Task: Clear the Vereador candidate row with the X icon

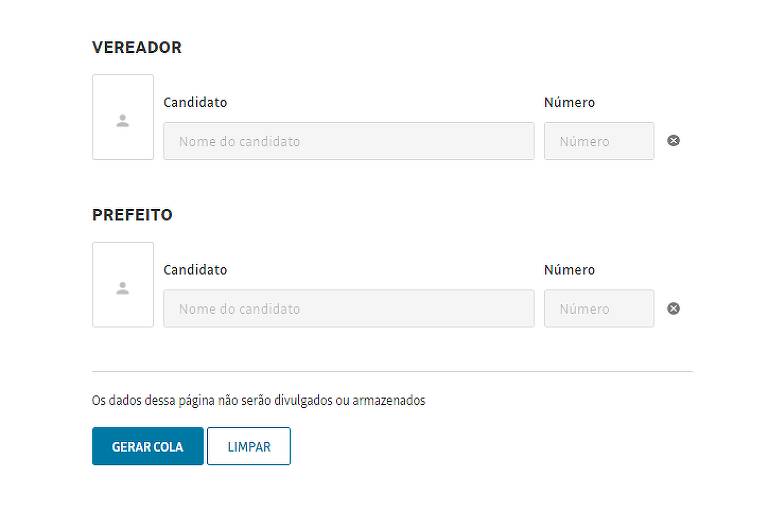Action: [673, 141]
